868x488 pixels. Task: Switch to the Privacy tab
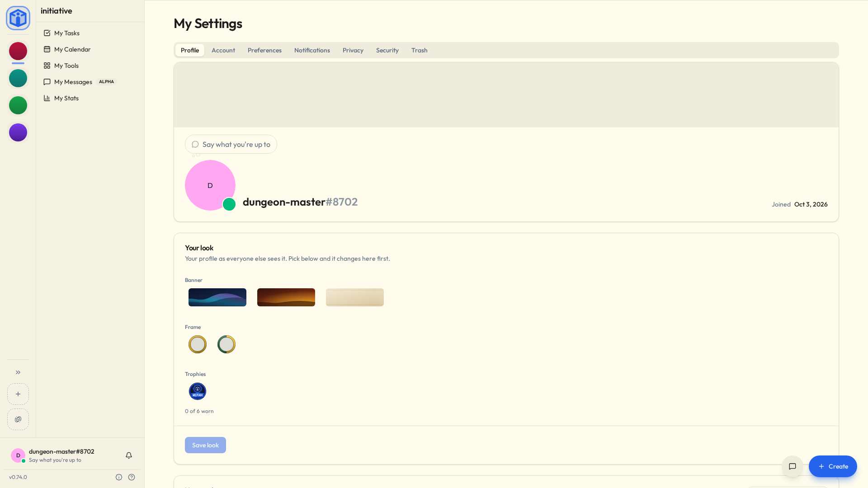point(353,50)
